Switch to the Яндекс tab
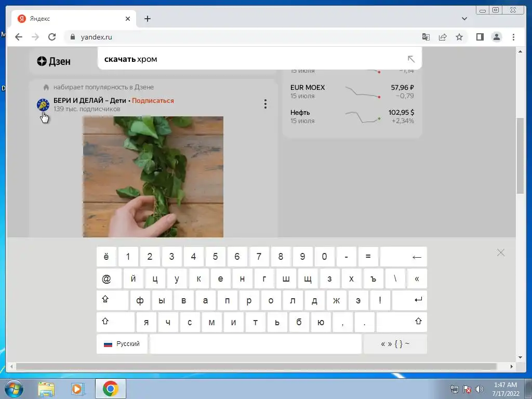The image size is (532, 399). (x=74, y=19)
